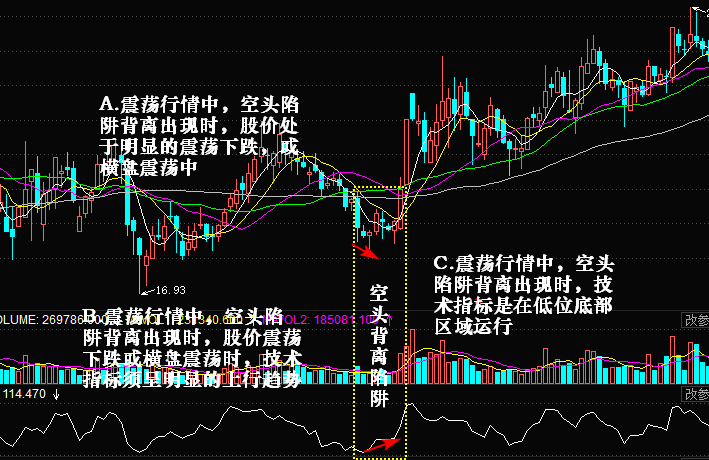Click the 改参 button in volume panel
This screenshot has height=460, width=709.
coord(694,320)
